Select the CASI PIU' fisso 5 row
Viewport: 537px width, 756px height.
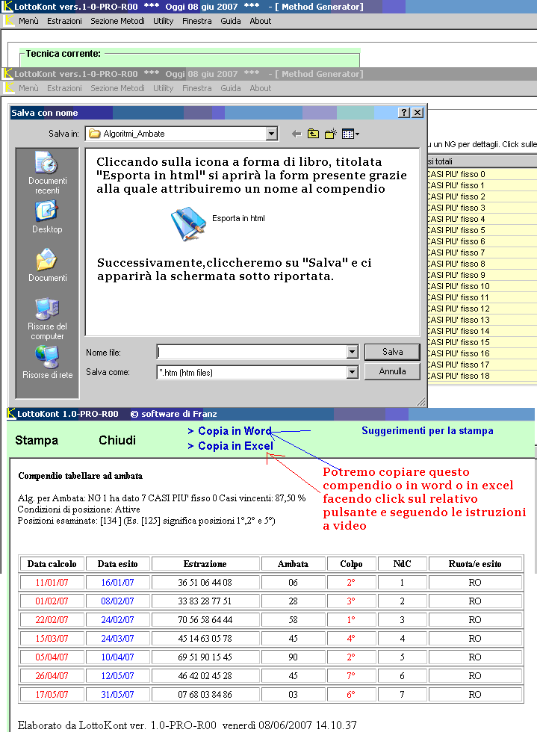tap(482, 230)
